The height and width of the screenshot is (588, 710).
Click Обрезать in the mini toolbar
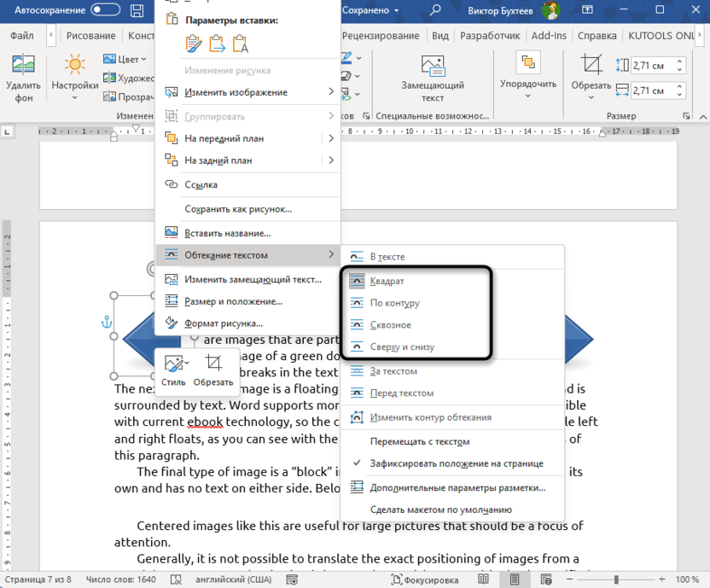[213, 370]
